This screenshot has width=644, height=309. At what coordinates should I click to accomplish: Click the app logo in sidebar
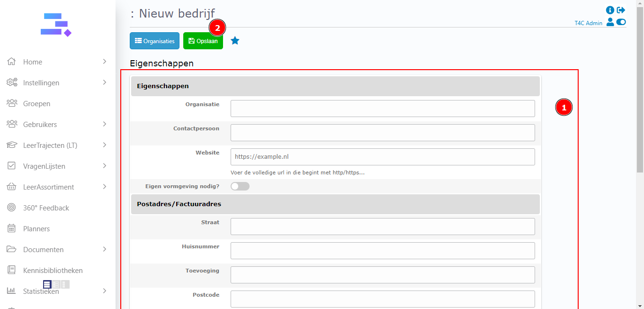(56, 25)
